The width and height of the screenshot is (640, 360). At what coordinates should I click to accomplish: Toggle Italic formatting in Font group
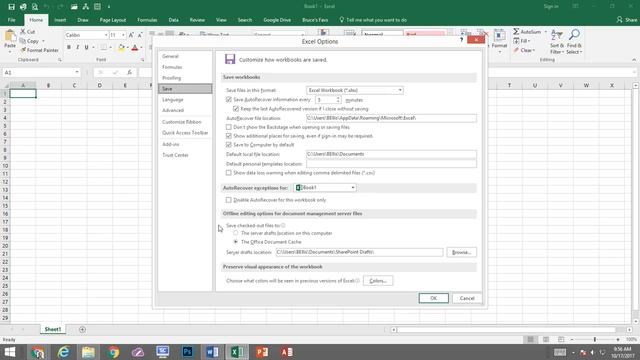[78, 48]
